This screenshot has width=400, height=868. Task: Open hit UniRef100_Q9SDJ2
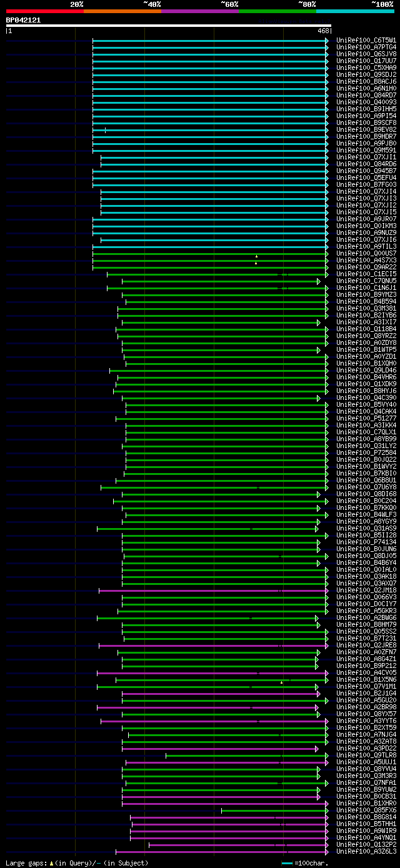[366, 74]
